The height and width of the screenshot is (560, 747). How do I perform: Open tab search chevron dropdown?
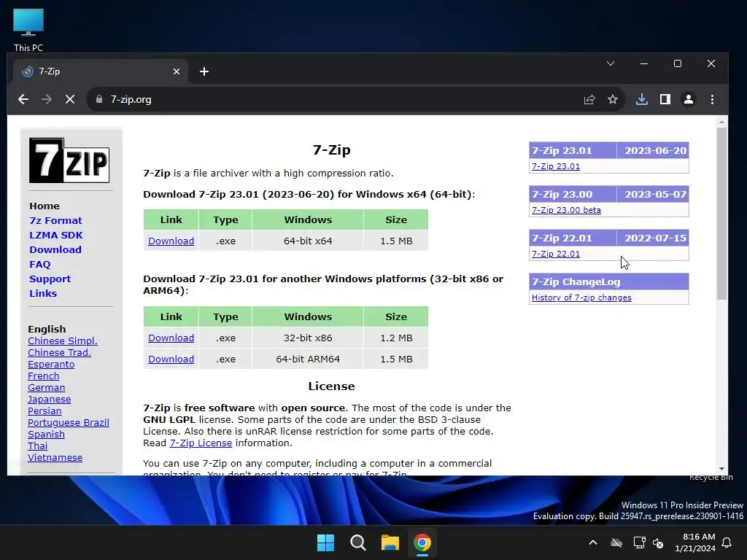click(611, 63)
